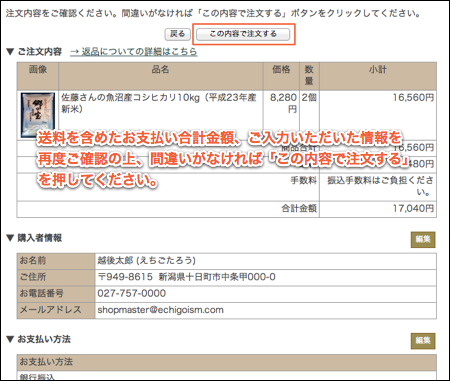The width and height of the screenshot is (450, 381).
Task: Click 編集 button for お支払い方法
Action: coord(423,341)
